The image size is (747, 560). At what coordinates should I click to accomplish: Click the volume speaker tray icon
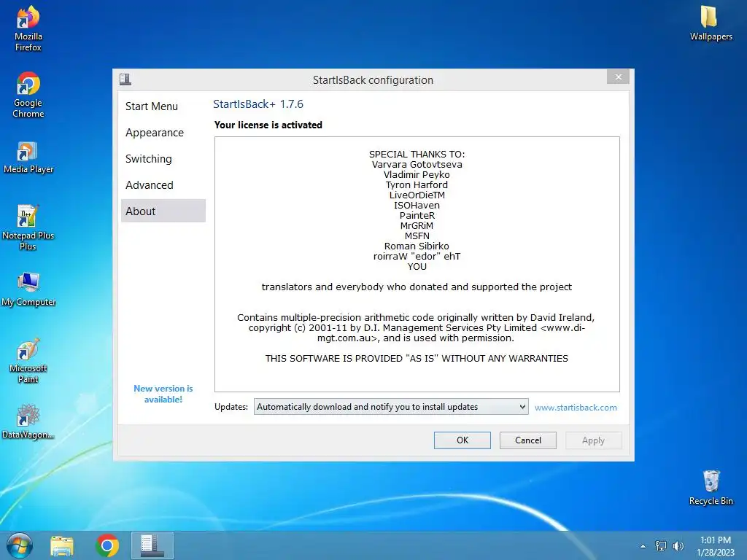coord(678,546)
